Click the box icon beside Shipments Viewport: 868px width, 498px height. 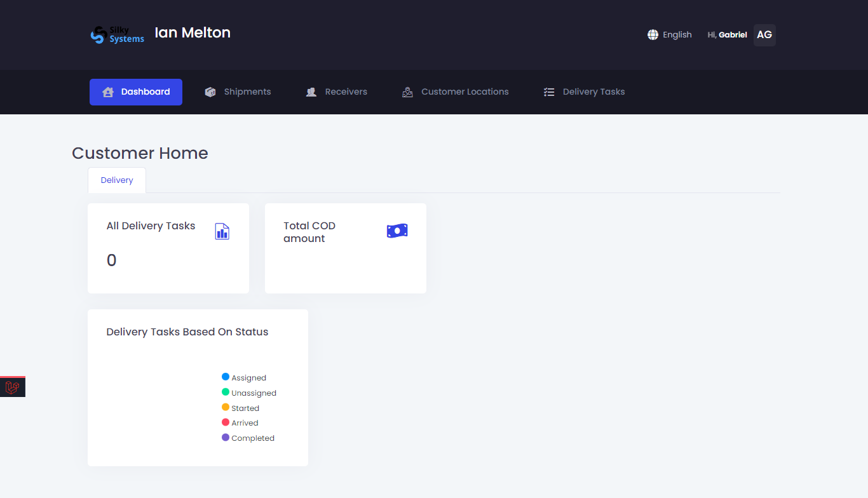coord(210,92)
